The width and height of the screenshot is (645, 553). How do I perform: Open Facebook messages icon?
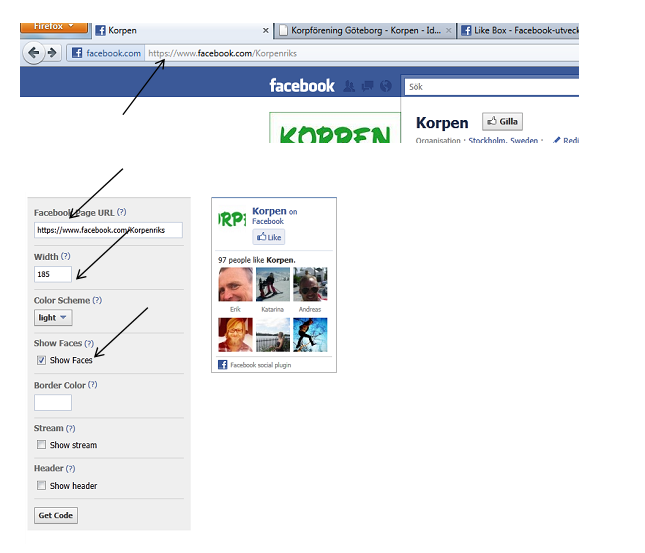point(367,86)
